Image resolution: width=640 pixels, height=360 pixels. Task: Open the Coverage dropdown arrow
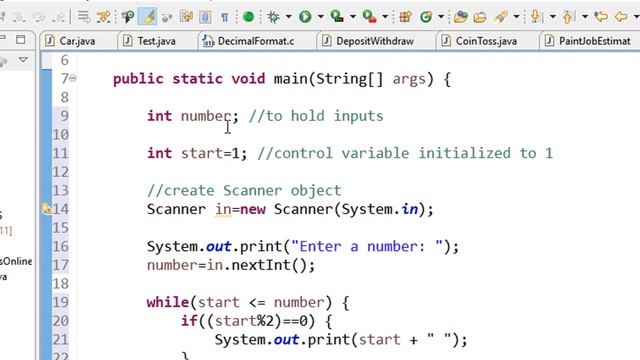[353, 17]
